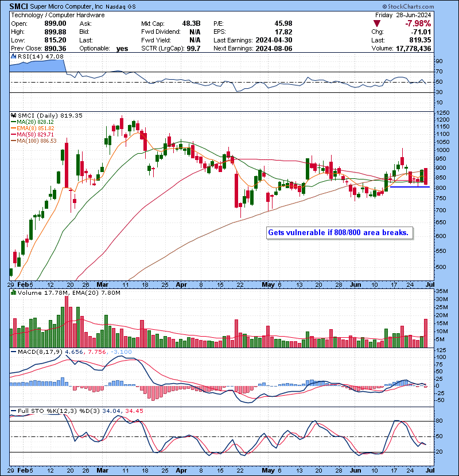Click the Fwd Dividend N/A value

[x=195, y=32]
